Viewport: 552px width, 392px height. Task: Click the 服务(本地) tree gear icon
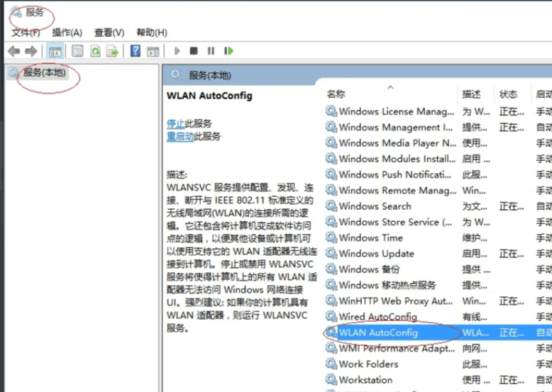click(13, 72)
